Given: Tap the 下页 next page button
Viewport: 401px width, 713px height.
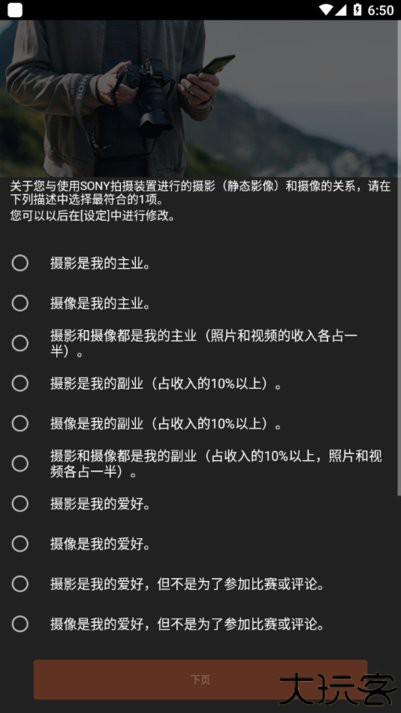Looking at the screenshot, I should pos(200,679).
